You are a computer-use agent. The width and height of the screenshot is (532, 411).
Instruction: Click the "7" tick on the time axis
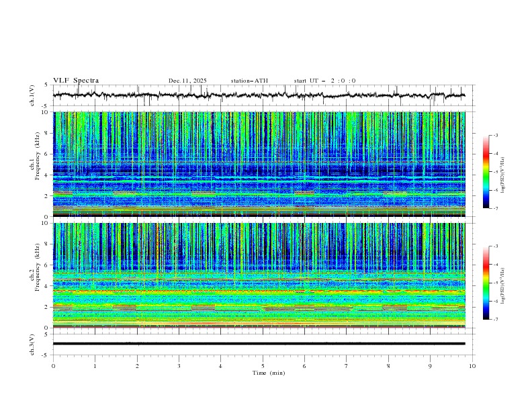tap(347, 366)
